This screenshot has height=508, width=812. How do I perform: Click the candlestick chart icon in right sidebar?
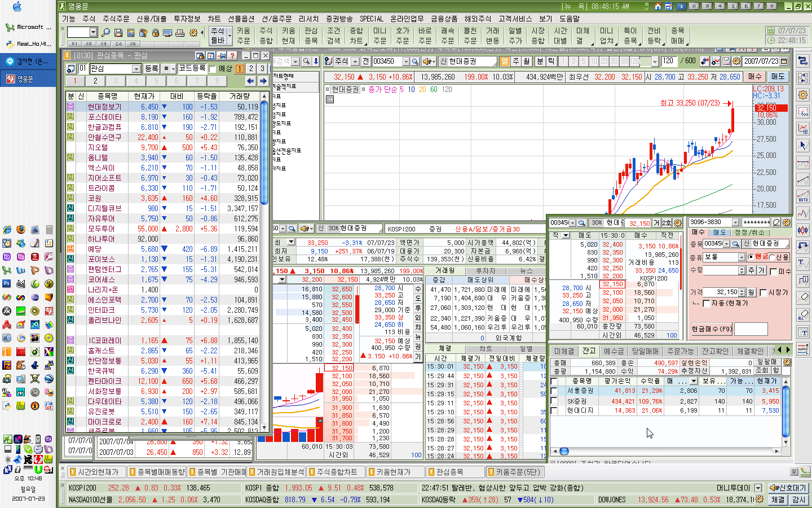click(803, 230)
